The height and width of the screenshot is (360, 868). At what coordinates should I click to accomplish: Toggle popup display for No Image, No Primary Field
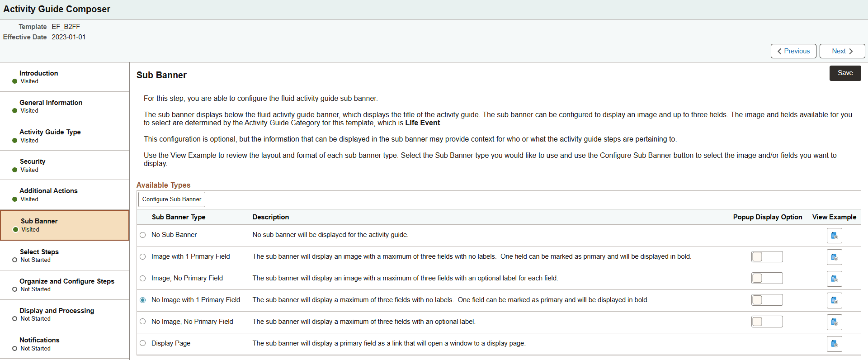point(767,322)
